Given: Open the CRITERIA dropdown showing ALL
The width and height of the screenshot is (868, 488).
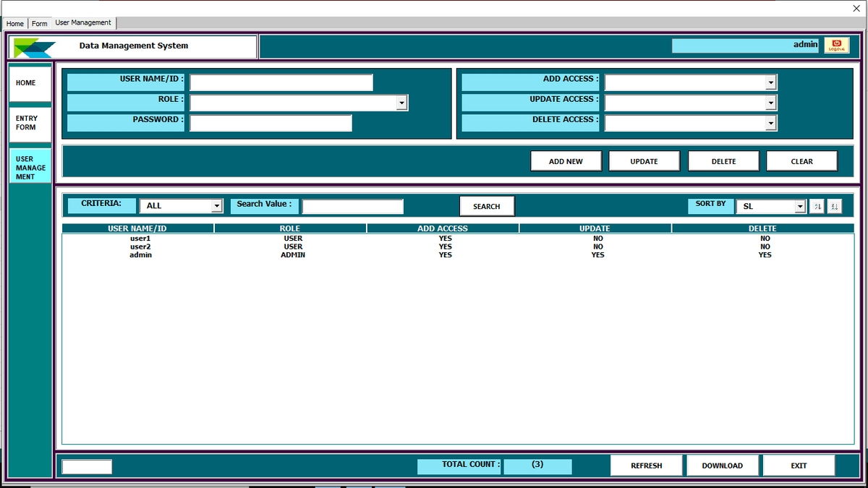Looking at the screenshot, I should (217, 205).
